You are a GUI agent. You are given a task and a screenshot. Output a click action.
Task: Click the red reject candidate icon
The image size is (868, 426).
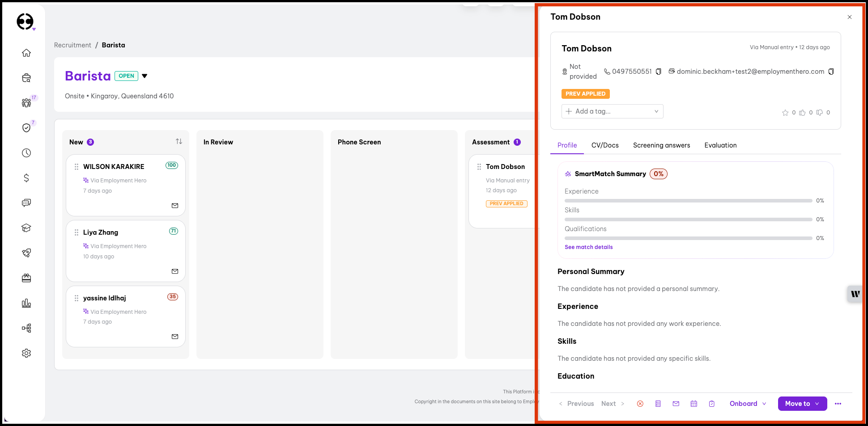(x=640, y=404)
